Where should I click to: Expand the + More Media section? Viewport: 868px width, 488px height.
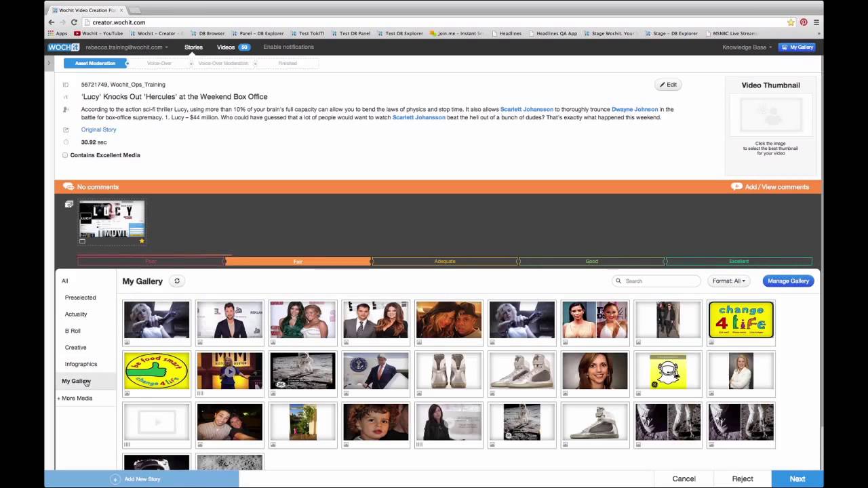click(75, 398)
